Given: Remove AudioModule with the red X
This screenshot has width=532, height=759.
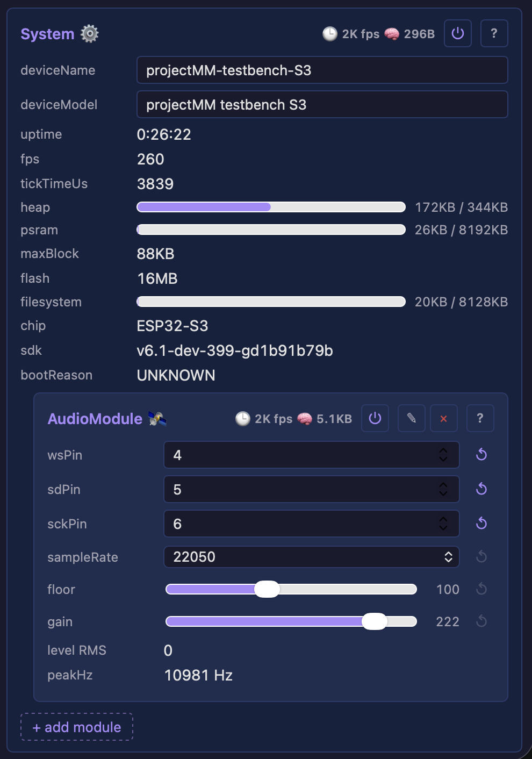Looking at the screenshot, I should tap(444, 418).
